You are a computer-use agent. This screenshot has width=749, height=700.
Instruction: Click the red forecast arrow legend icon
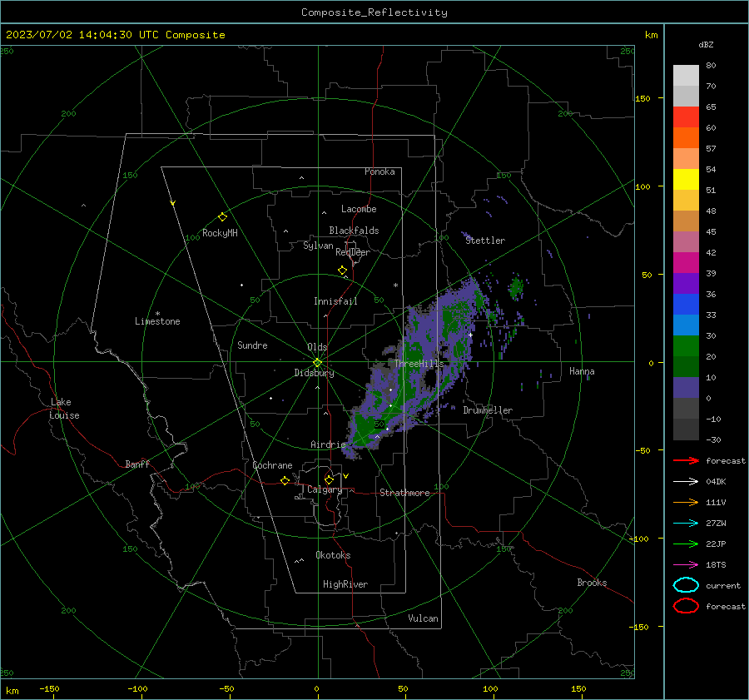pos(686,460)
